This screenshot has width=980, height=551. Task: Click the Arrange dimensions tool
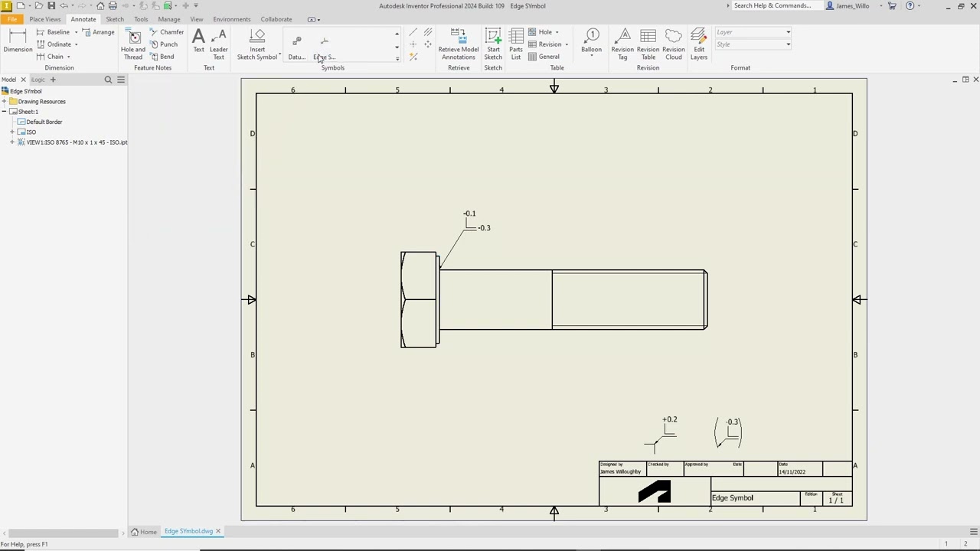[98, 32]
